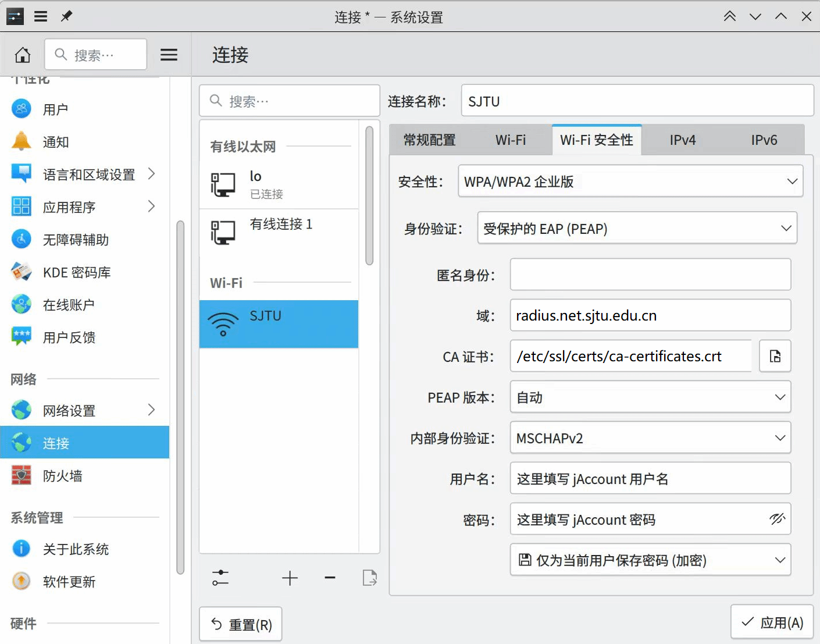Open the KDE 密码库 wallet icon
This screenshot has height=644, width=820.
(22, 272)
